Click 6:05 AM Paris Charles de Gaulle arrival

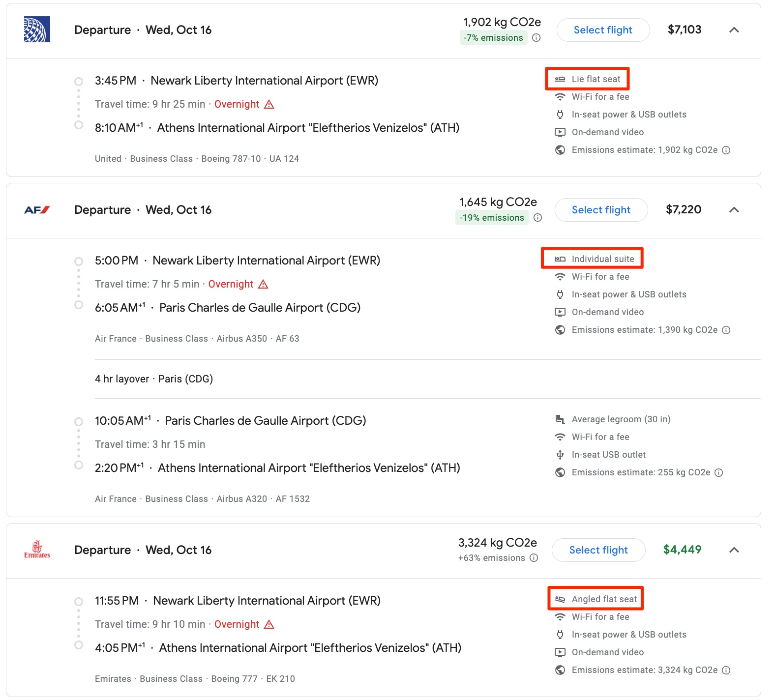(228, 308)
